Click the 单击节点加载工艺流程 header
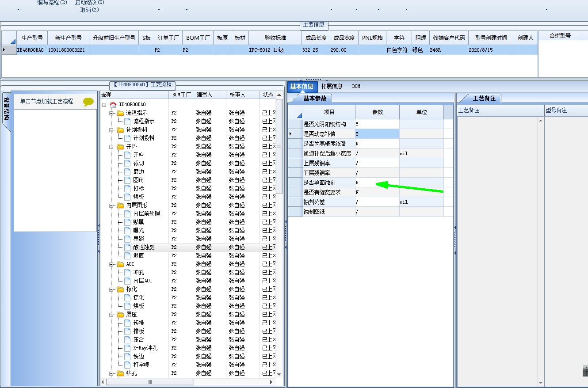This screenshot has width=588, height=388. [46, 102]
